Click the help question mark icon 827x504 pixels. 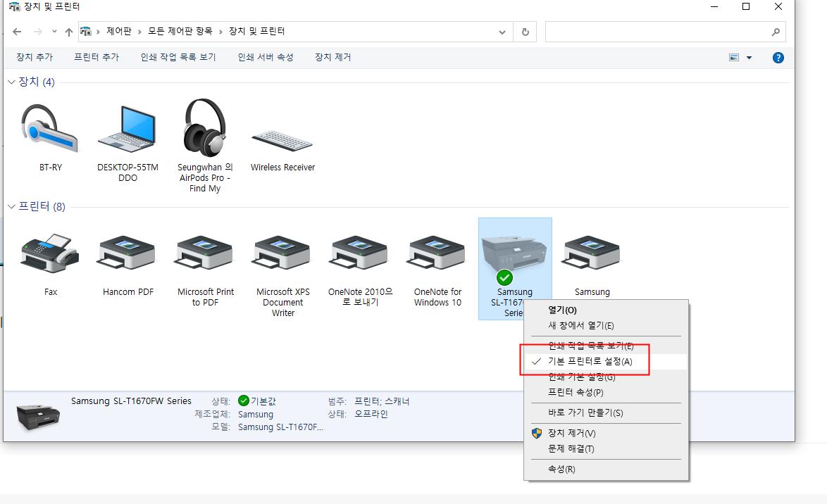pos(778,58)
